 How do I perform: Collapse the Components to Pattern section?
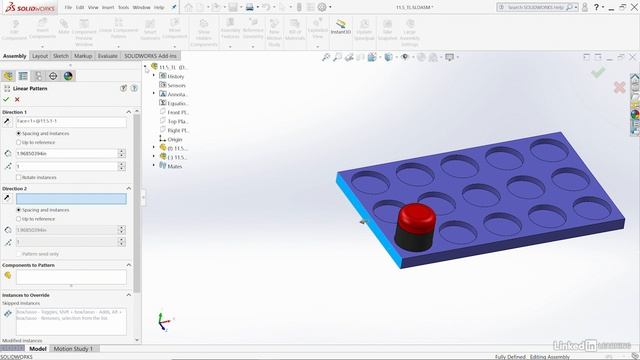point(129,265)
